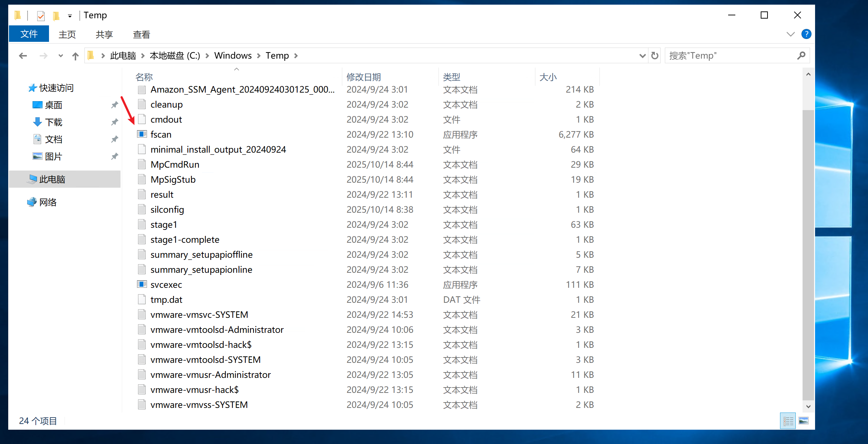
Task: Open the recent locations dropdown arrow
Action: click(60, 56)
